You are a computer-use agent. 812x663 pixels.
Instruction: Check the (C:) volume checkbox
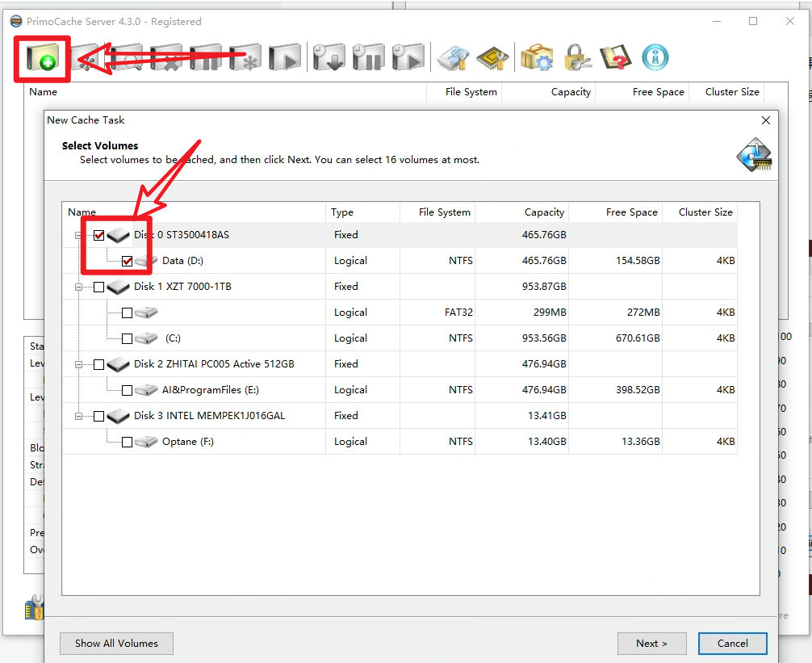click(x=127, y=338)
